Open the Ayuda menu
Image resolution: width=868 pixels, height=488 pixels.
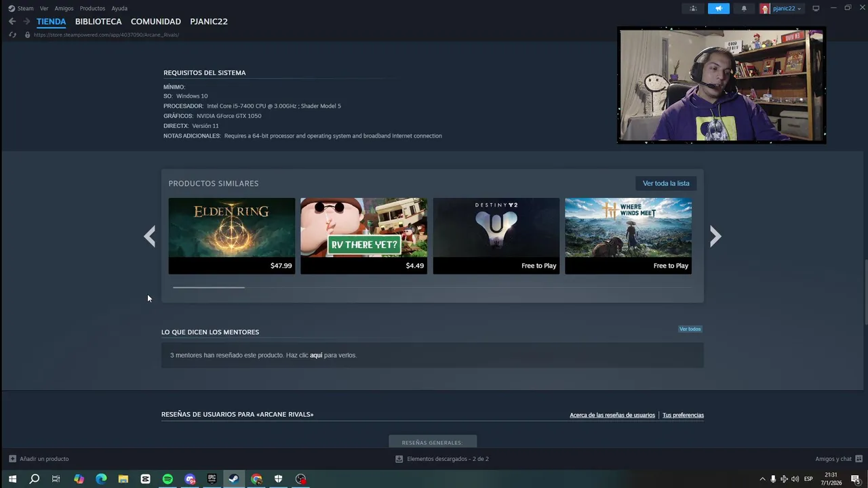pyautogui.click(x=119, y=8)
